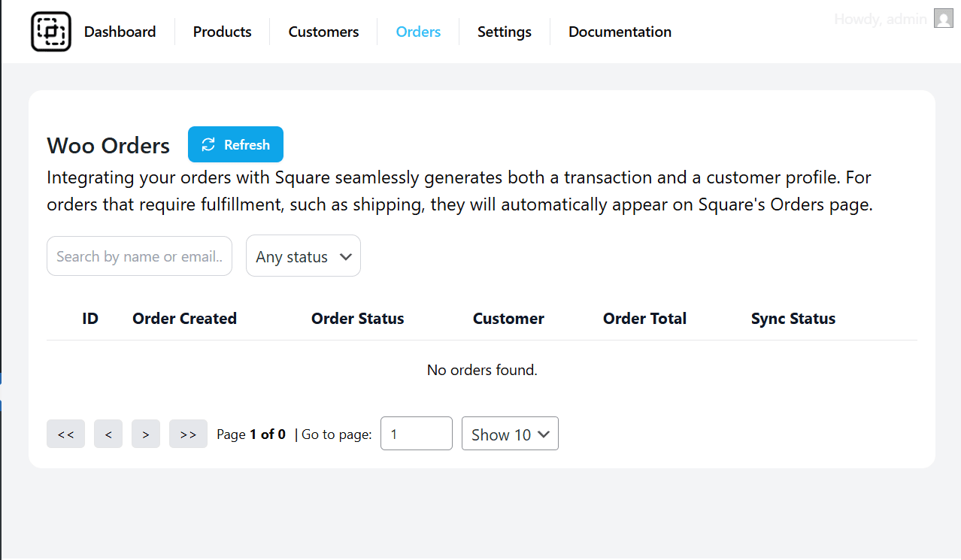Open the Show 10 rows dropdown
Viewport: 961px width, 560px height.
pos(510,434)
